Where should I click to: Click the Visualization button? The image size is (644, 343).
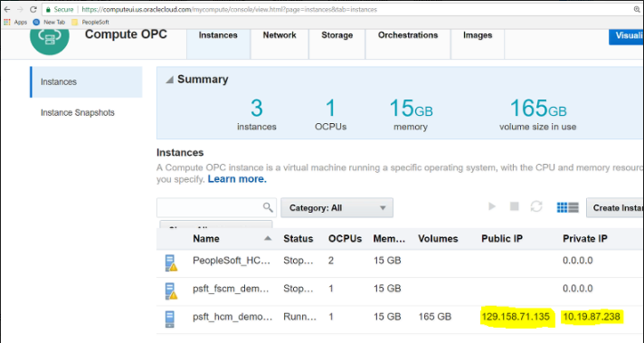(626, 36)
